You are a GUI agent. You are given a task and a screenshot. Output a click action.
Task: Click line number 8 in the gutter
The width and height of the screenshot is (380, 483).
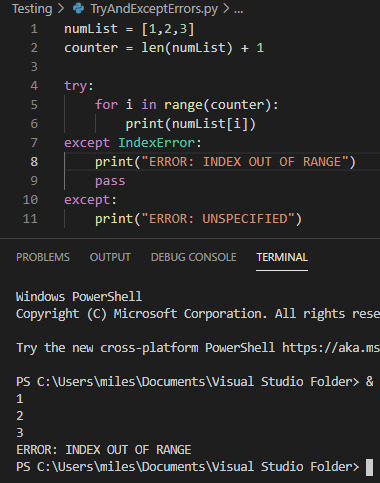[34, 162]
